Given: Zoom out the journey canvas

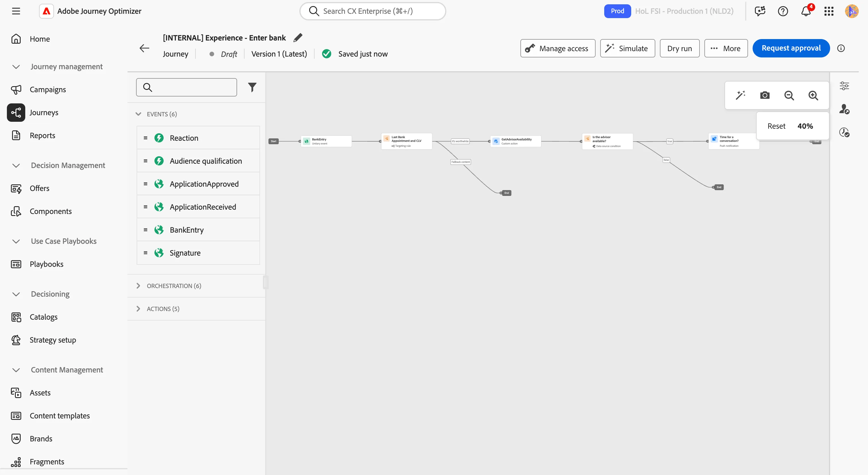Looking at the screenshot, I should (x=789, y=95).
